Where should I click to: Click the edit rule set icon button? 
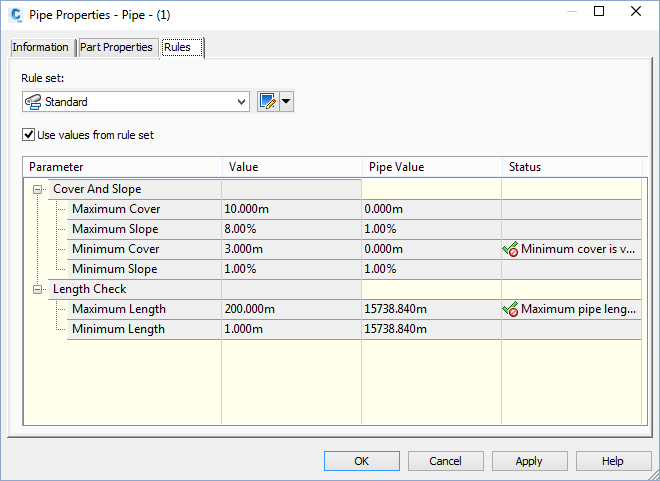(267, 101)
